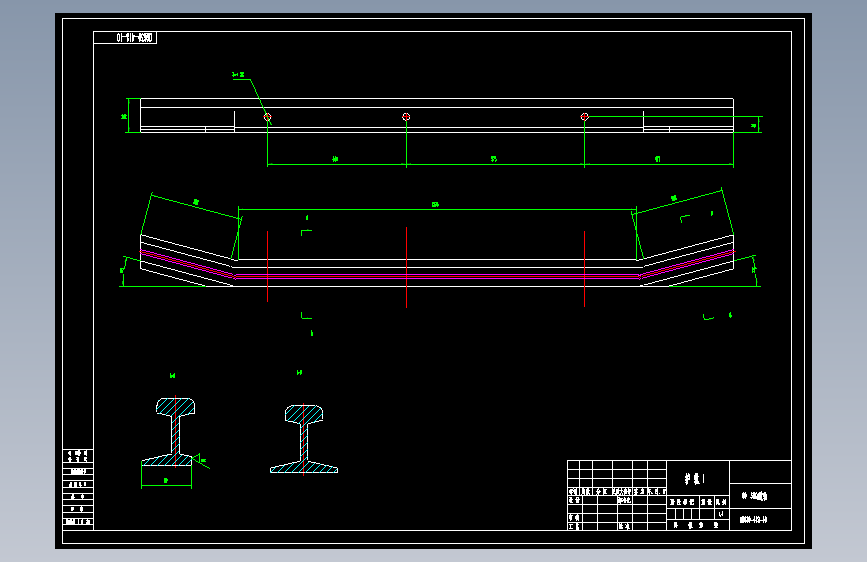Pick the angle dimension at lower left of side view

tap(123, 270)
